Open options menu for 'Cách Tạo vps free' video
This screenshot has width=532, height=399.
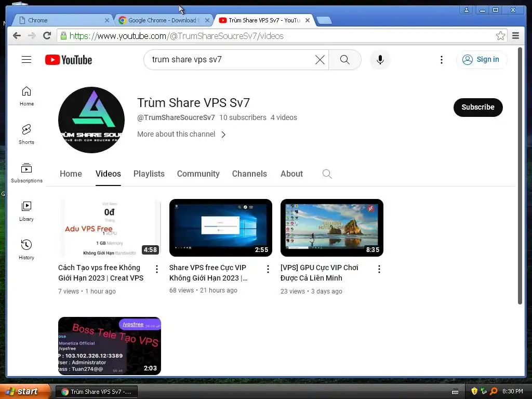pos(157,269)
